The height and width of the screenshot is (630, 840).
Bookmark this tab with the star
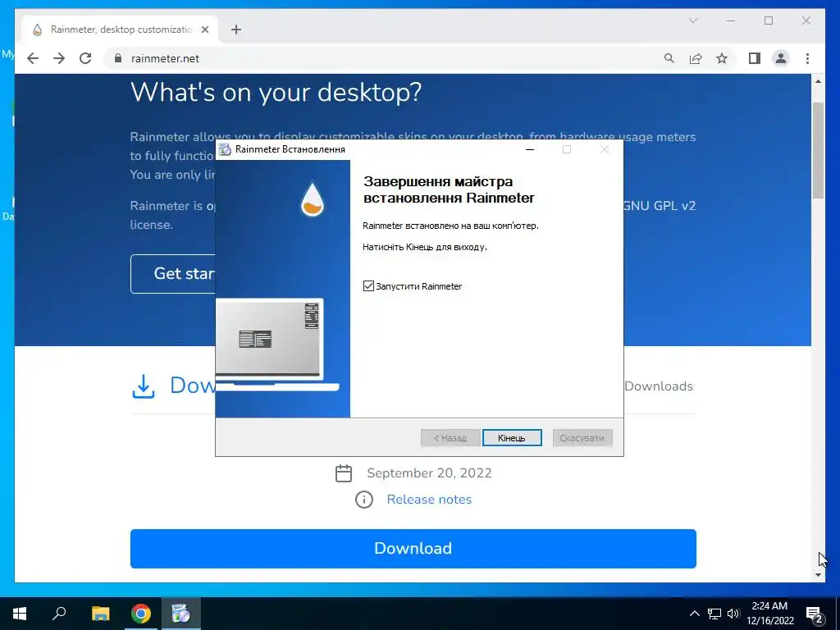[x=722, y=58]
